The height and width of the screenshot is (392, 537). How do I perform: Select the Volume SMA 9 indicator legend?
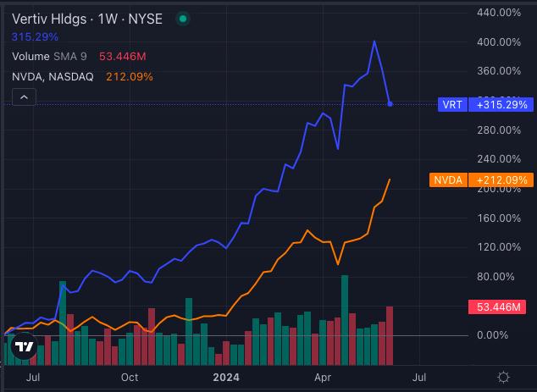pos(49,57)
